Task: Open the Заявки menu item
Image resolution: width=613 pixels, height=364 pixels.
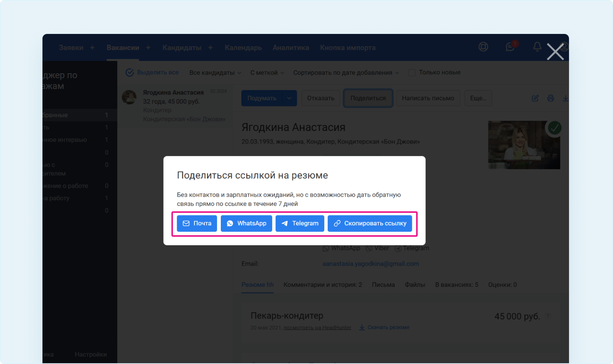Action: click(71, 48)
